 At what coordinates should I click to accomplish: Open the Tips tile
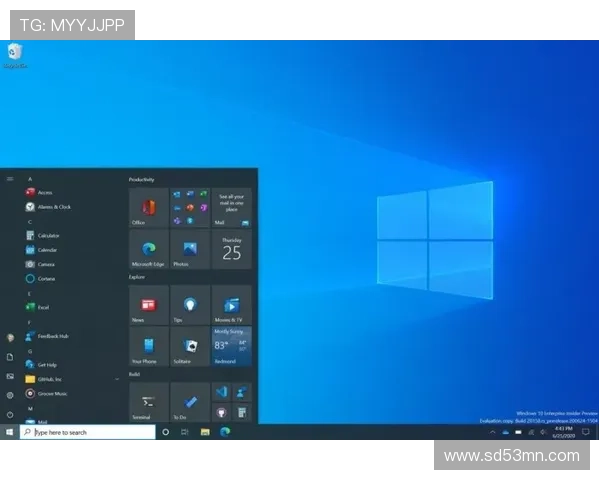click(190, 305)
